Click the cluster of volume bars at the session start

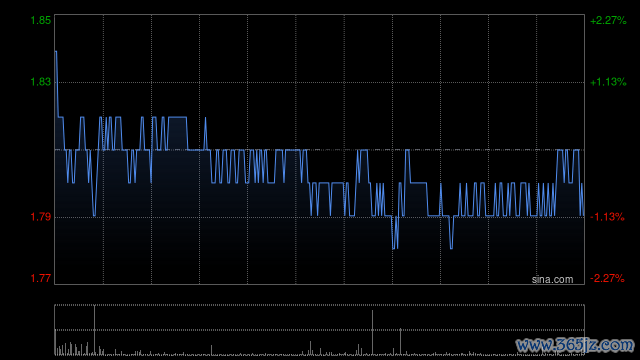72,349
